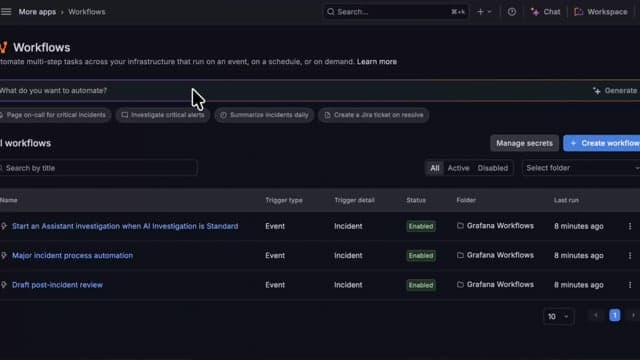The width and height of the screenshot is (640, 360).
Task: Select the All filter
Action: click(x=435, y=168)
